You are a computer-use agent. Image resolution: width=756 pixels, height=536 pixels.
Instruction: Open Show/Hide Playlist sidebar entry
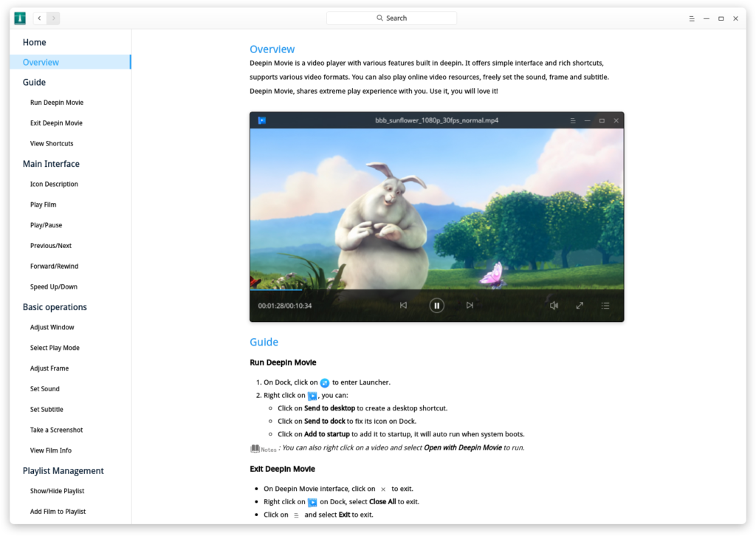tap(57, 491)
